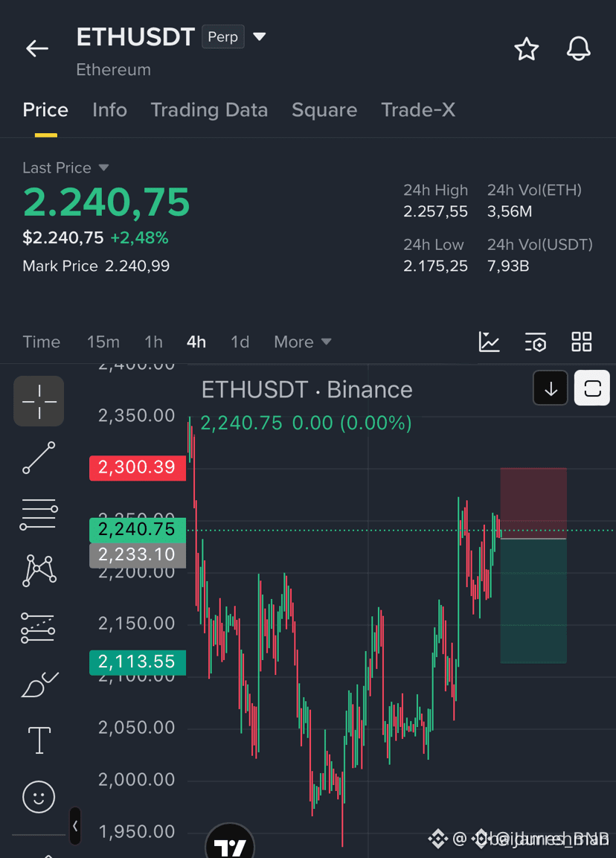Switch to the Info tab
The width and height of the screenshot is (616, 858).
click(x=109, y=110)
